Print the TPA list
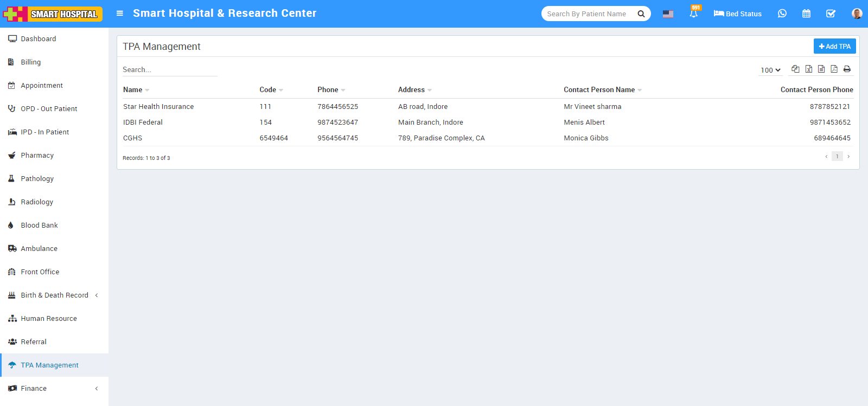 pyautogui.click(x=847, y=69)
